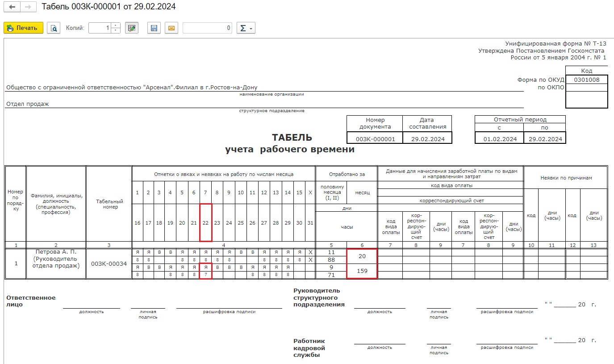Select the monthly hours total cell 159

pyautogui.click(x=362, y=271)
